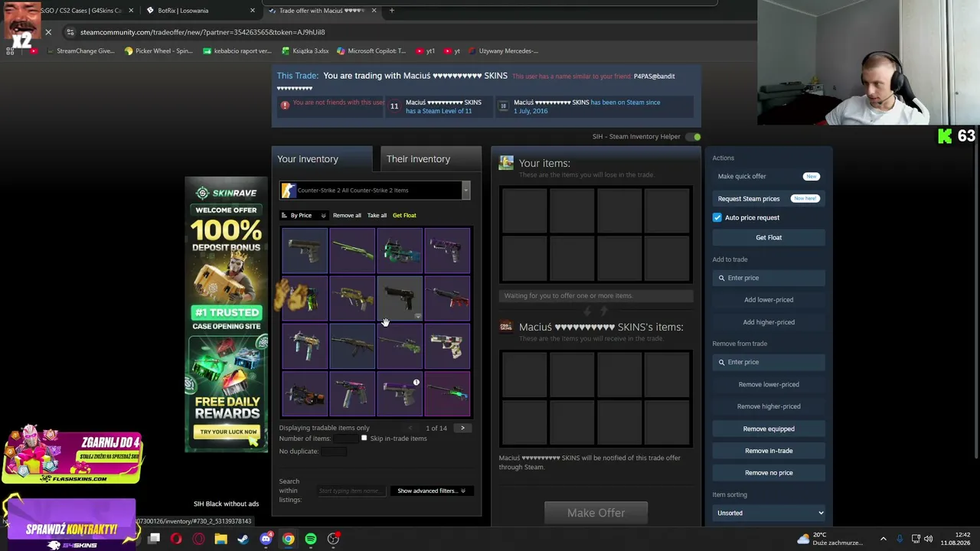
Task: Open the bookmarks apps grid icon
Action: pyautogui.click(x=10, y=51)
